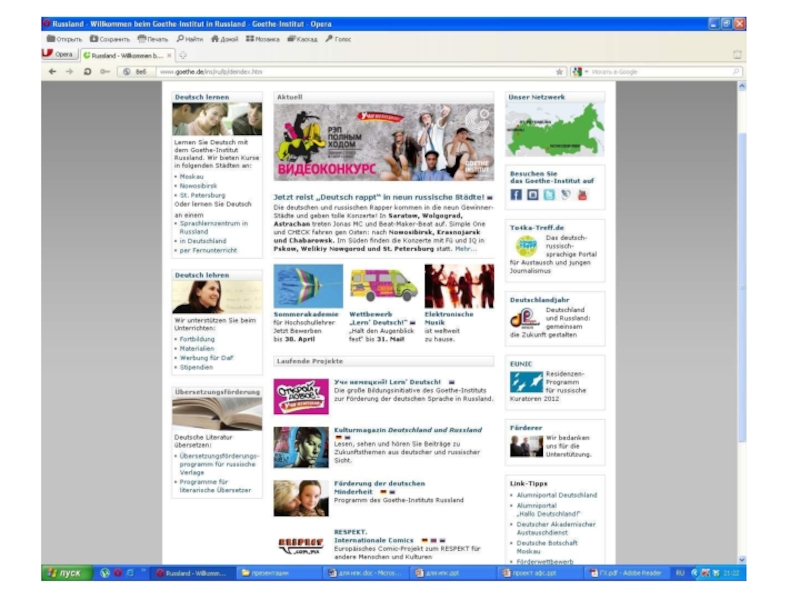Open Materialien link

pos(197,348)
